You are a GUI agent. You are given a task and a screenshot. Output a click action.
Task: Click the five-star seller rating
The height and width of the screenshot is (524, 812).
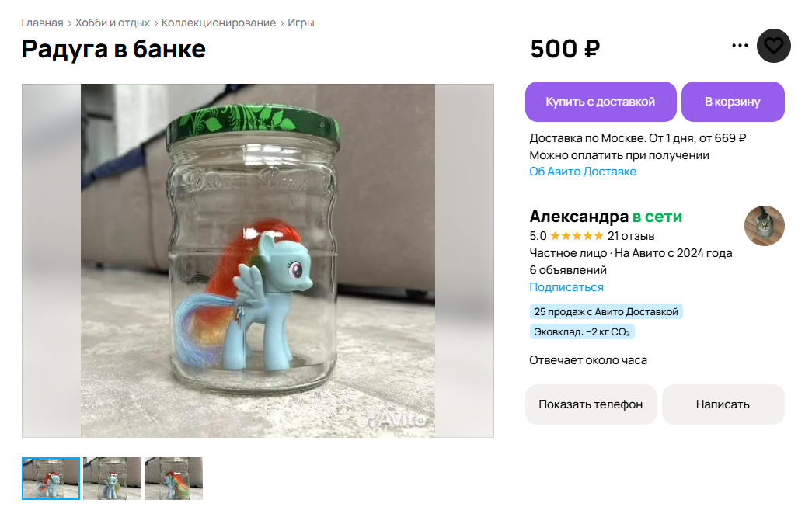point(577,236)
